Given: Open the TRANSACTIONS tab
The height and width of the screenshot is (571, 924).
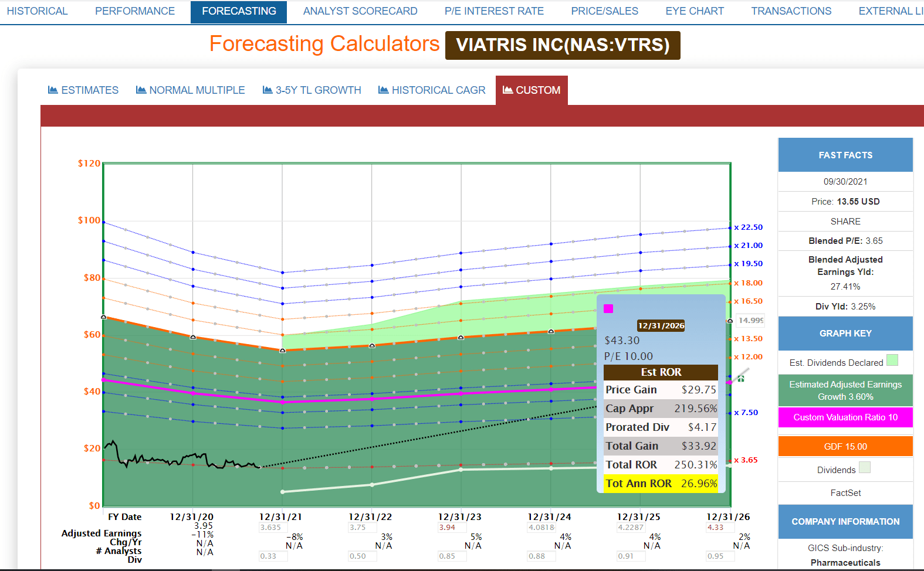Looking at the screenshot, I should click(x=791, y=11).
